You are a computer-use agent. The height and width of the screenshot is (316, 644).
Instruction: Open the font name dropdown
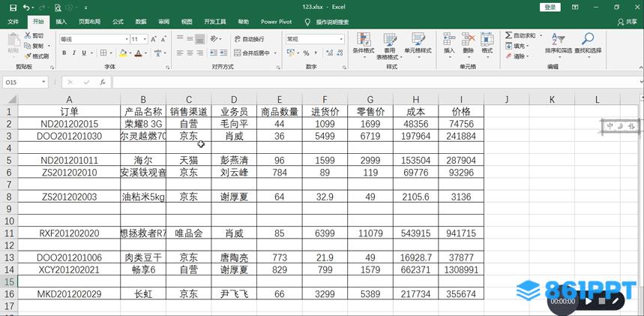pyautogui.click(x=124, y=39)
